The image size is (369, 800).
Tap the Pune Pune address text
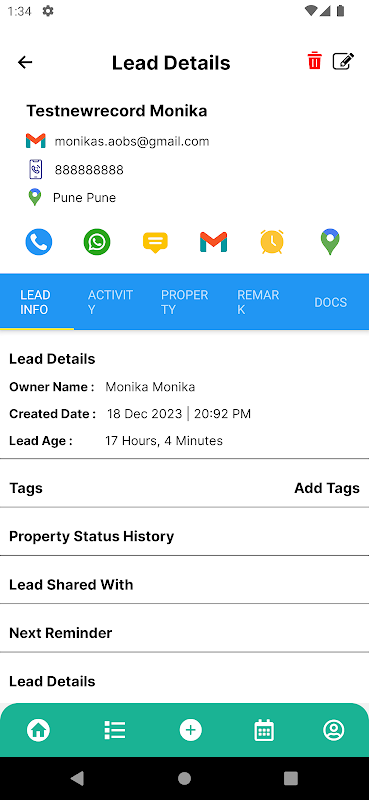pos(84,198)
